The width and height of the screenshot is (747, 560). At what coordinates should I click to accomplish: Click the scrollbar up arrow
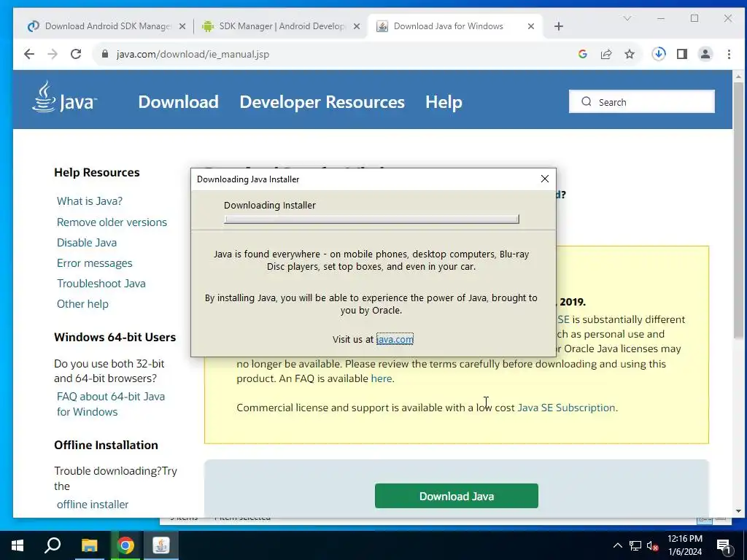click(738, 76)
